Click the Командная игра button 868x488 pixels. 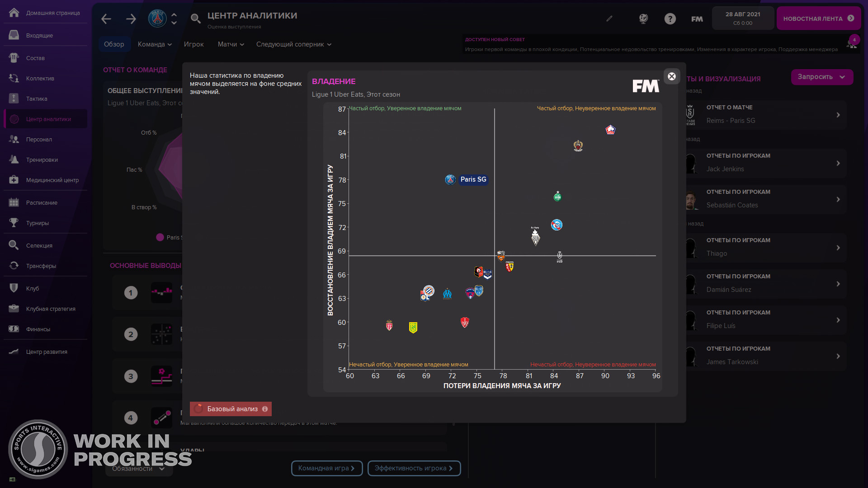[x=326, y=468]
